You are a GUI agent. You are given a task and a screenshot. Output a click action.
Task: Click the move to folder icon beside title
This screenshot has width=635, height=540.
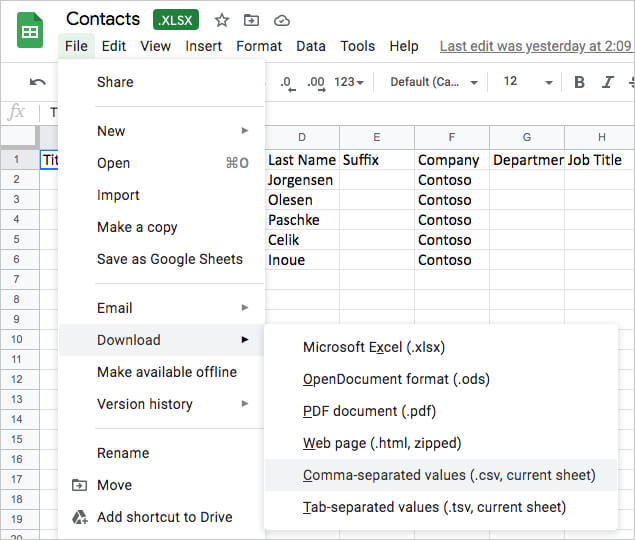(x=251, y=19)
